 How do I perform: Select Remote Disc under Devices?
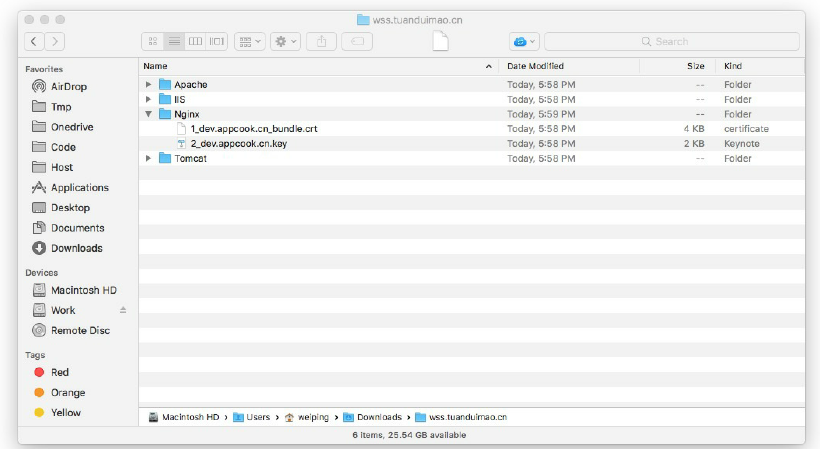point(80,330)
